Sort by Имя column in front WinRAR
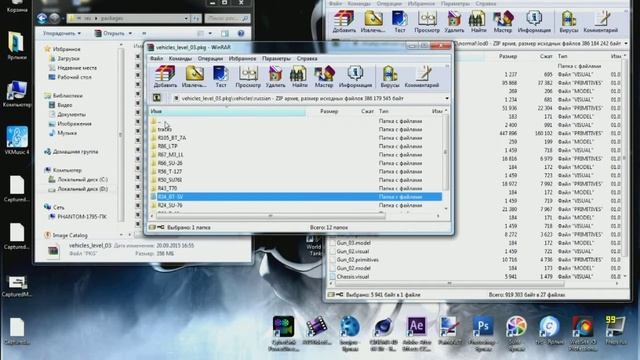 [x=227, y=111]
